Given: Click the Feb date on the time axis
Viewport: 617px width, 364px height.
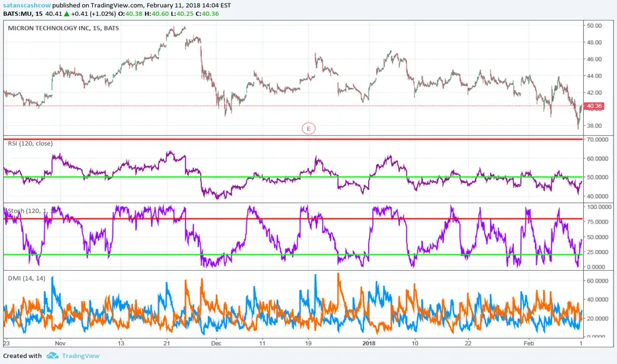Looking at the screenshot, I should point(529,343).
